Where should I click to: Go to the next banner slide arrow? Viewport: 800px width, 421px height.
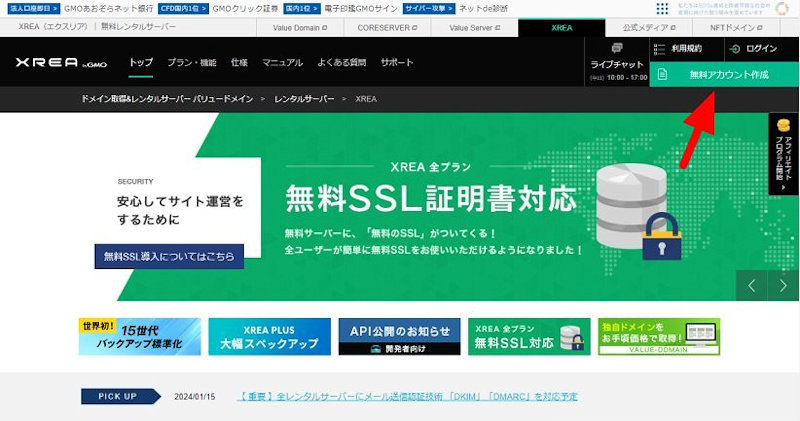click(783, 286)
